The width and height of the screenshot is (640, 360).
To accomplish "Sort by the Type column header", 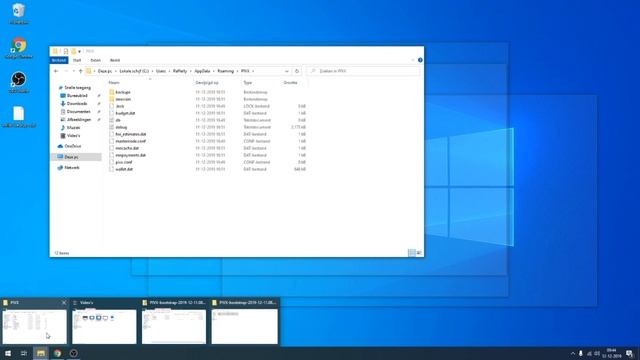I will [248, 82].
